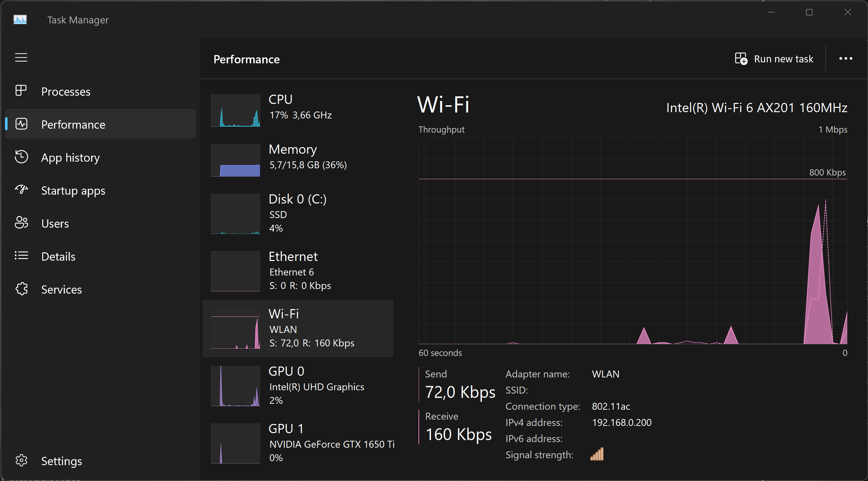
Task: Open the three-dot overflow menu
Action: pyautogui.click(x=846, y=59)
